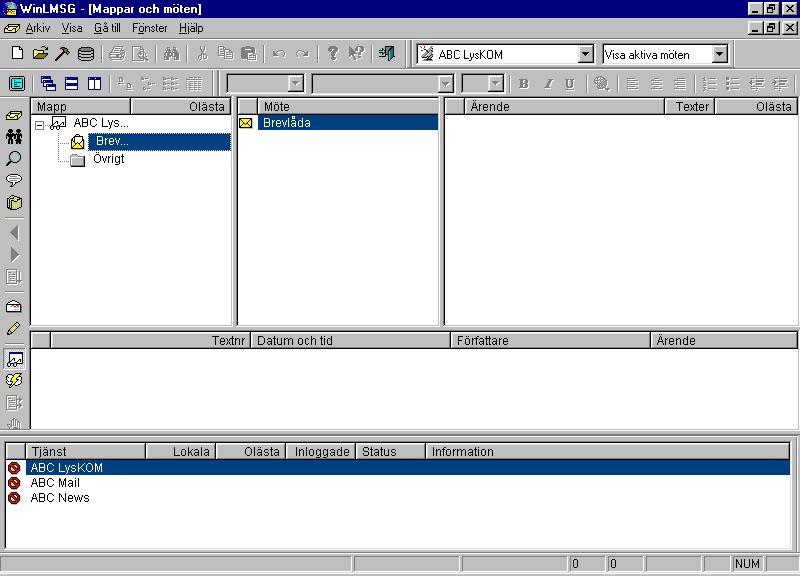
Task: Collapse the ABC Lys... tree node
Action: (x=40, y=124)
